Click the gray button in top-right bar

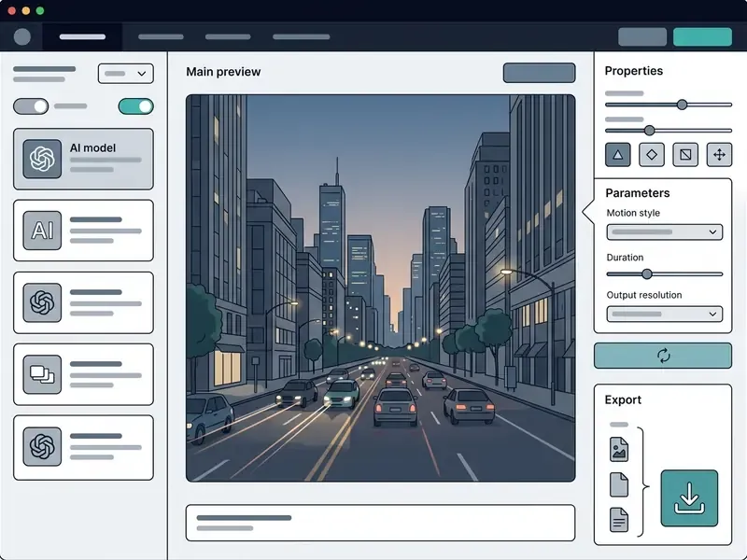[x=642, y=36]
